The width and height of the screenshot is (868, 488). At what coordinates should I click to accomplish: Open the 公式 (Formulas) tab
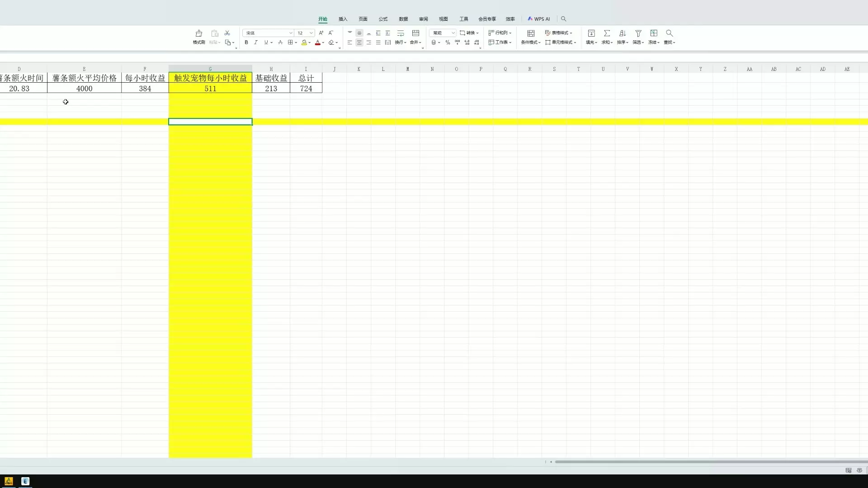point(383,19)
